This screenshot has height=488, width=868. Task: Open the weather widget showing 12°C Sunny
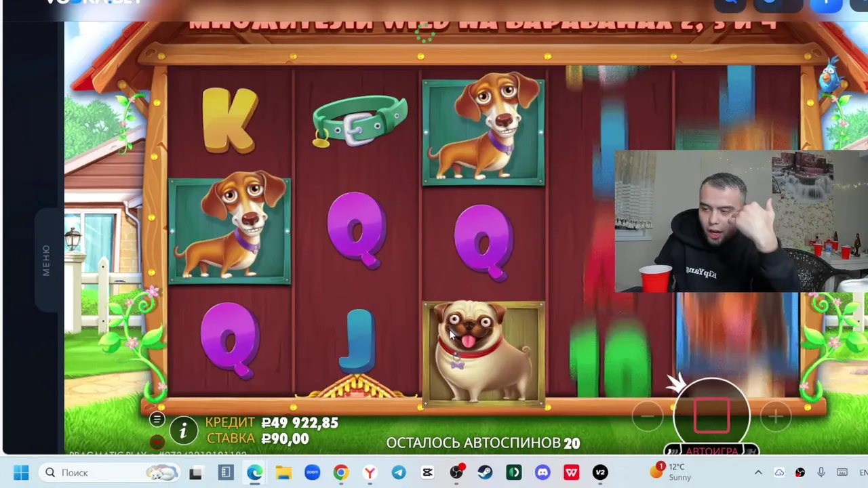tap(670, 472)
